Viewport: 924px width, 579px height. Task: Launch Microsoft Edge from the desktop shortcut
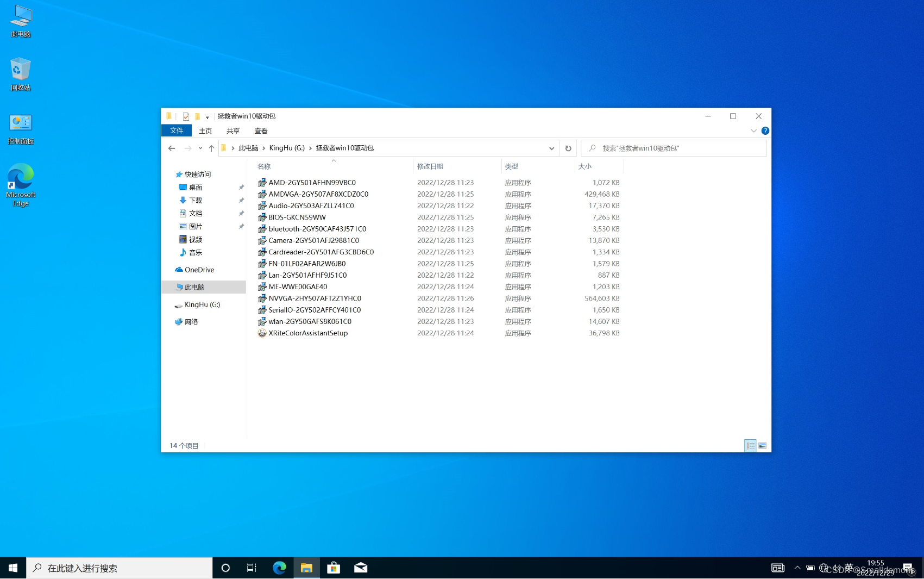click(x=21, y=185)
